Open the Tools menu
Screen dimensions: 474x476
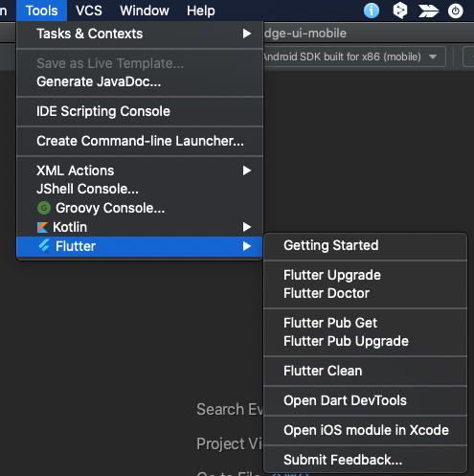pos(42,11)
